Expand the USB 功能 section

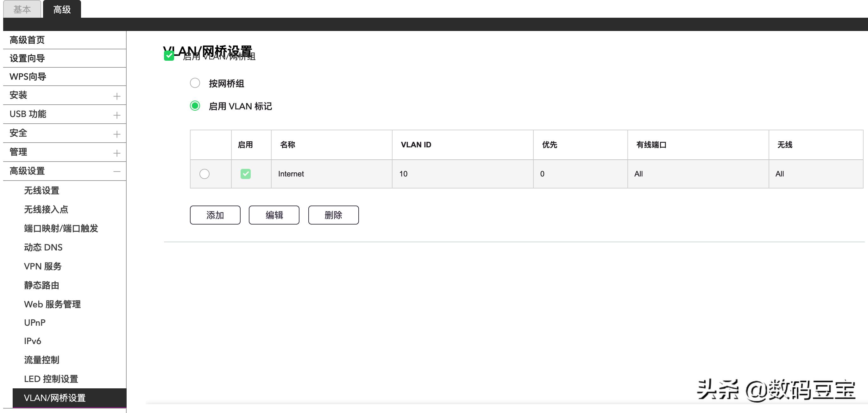(116, 114)
